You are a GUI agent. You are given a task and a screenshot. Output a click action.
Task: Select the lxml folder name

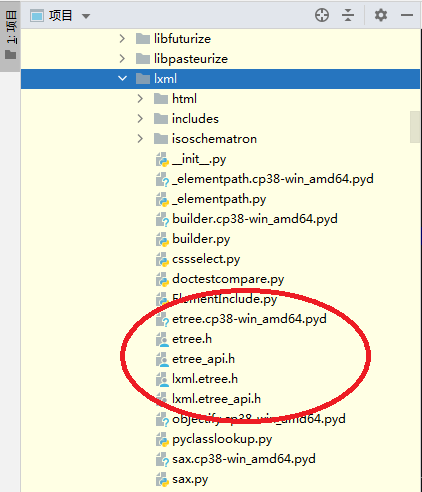click(x=165, y=79)
